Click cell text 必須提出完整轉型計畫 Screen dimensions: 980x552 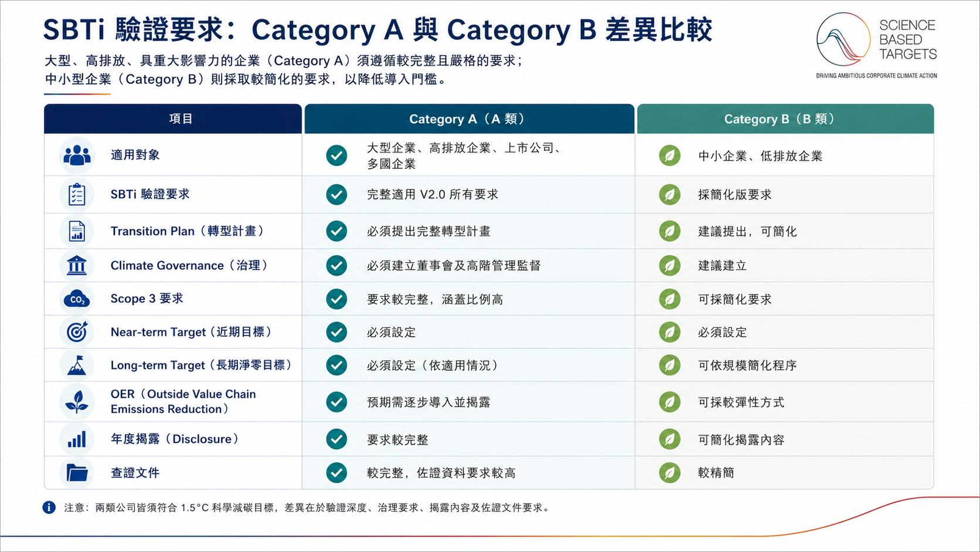tap(429, 231)
